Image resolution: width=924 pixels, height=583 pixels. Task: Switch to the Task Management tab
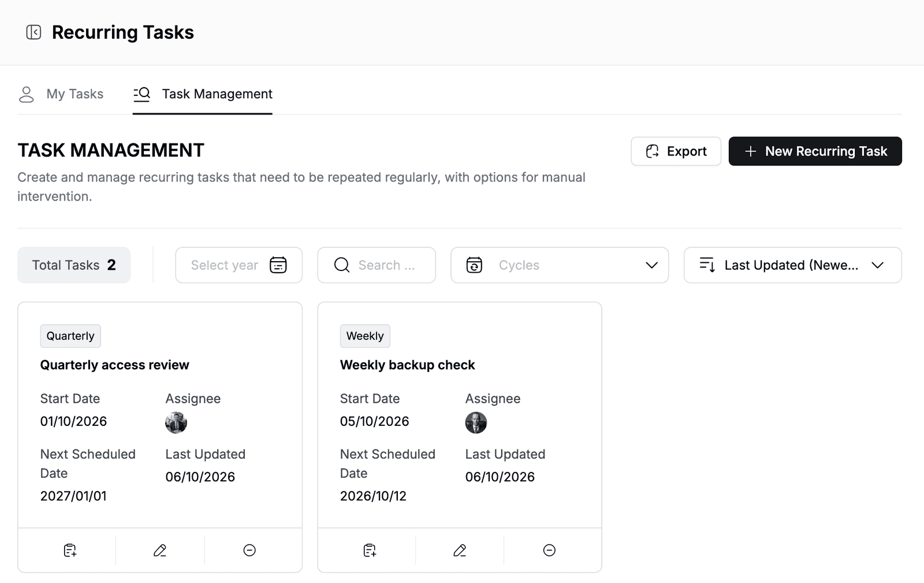click(202, 94)
